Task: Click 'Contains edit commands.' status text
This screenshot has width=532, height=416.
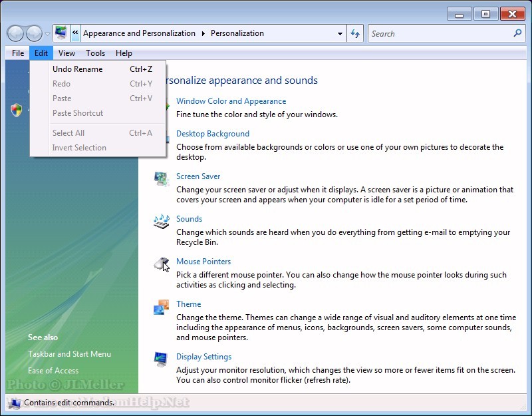Action: tap(69, 403)
